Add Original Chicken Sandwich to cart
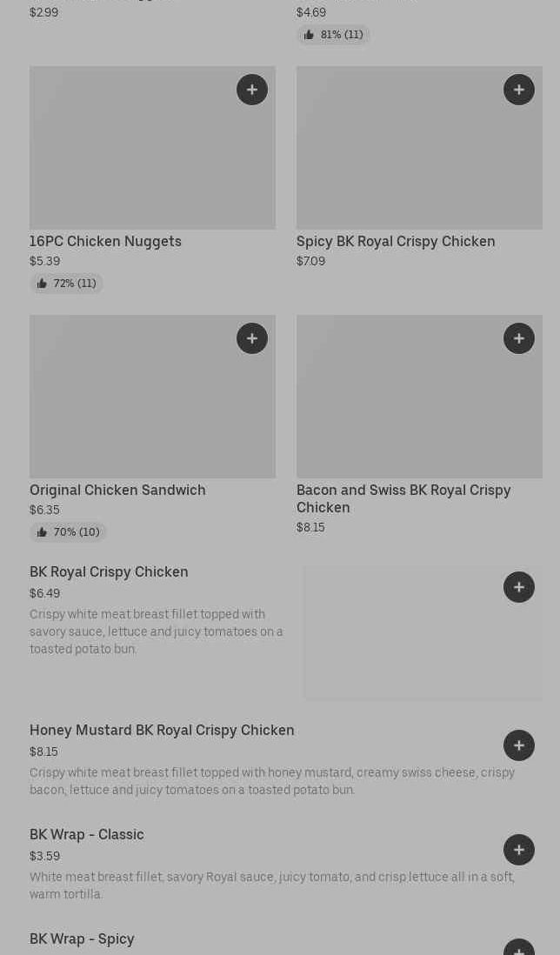 pyautogui.click(x=252, y=338)
